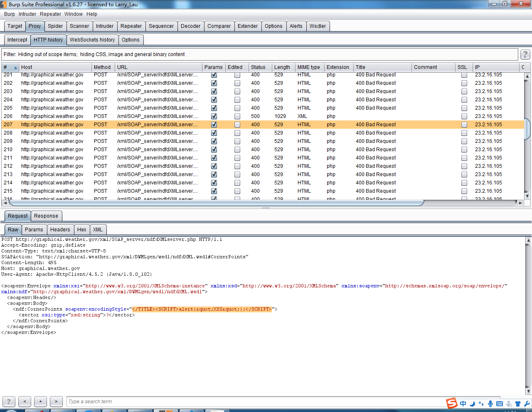Toggle Params checkbox in row 201

[x=214, y=75]
